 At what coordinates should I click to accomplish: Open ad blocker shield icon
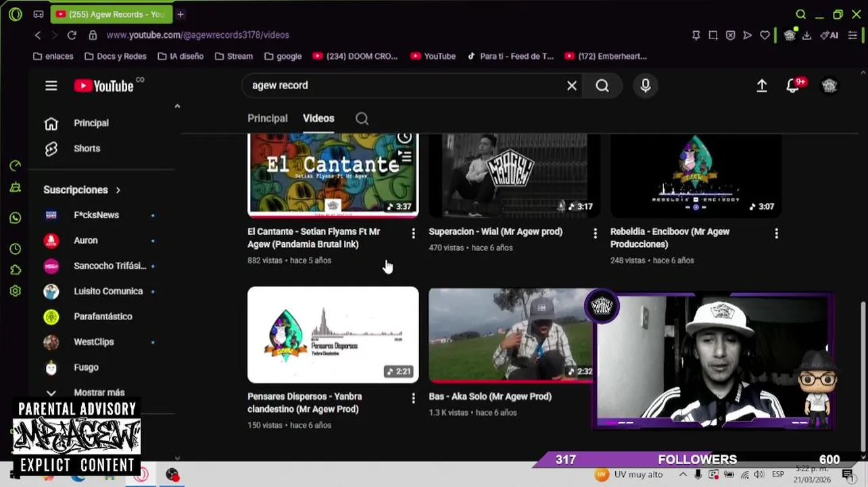[730, 35]
